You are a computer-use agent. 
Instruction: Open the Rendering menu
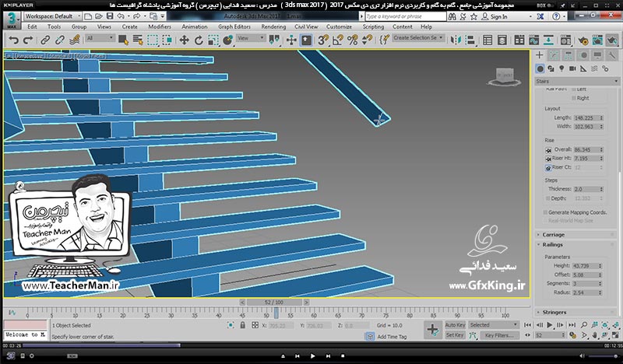click(273, 26)
